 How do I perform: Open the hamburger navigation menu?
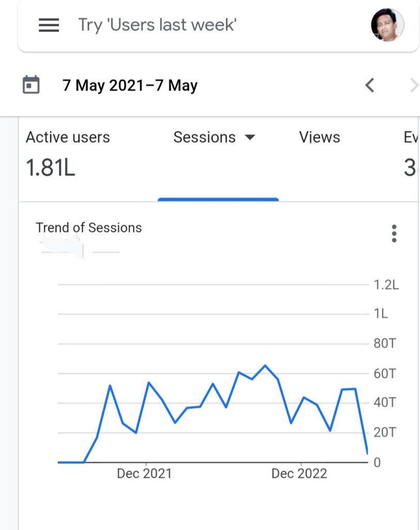coord(49,25)
